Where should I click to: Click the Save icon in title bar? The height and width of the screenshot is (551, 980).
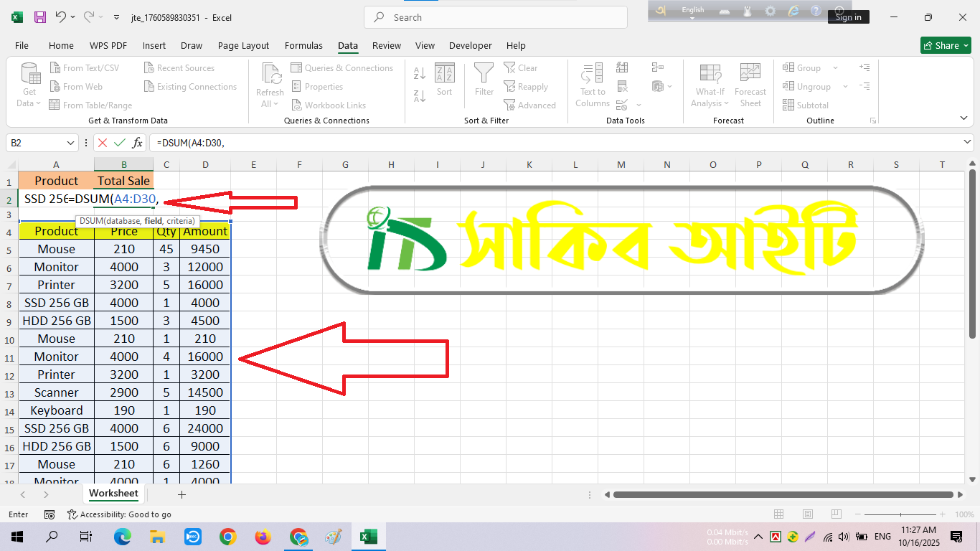pyautogui.click(x=40, y=17)
